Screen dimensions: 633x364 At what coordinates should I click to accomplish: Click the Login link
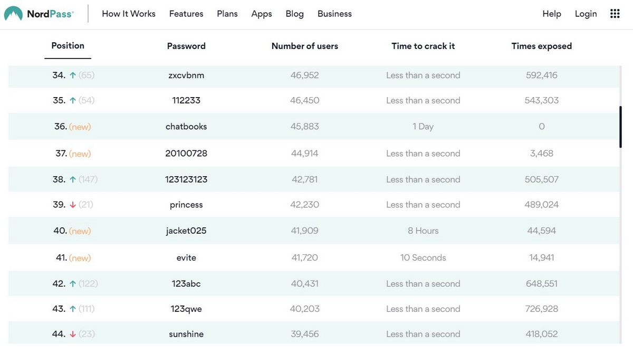pos(586,14)
